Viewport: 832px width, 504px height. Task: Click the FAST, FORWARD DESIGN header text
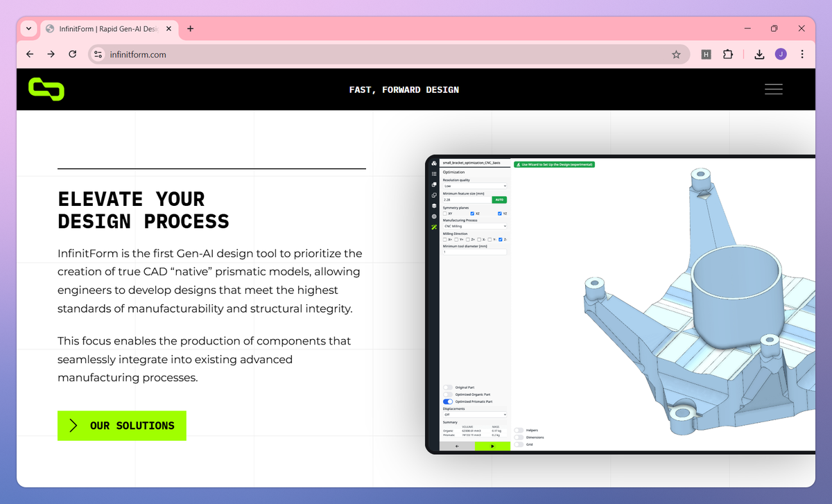click(404, 89)
